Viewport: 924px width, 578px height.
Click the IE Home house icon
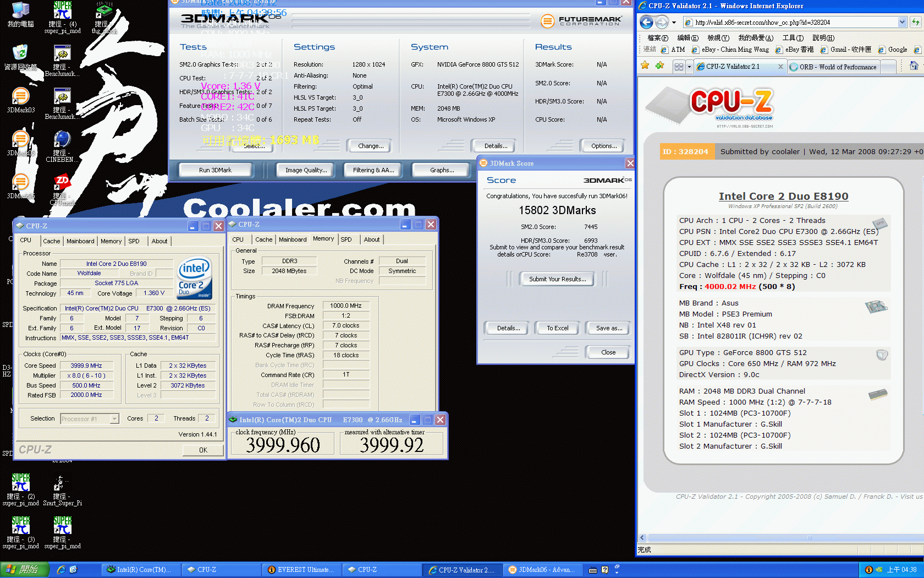914,66
